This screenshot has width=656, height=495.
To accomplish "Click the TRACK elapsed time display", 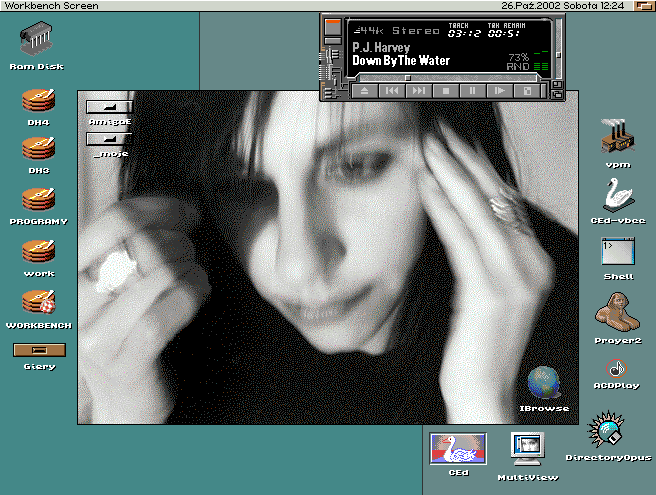I will [464, 30].
